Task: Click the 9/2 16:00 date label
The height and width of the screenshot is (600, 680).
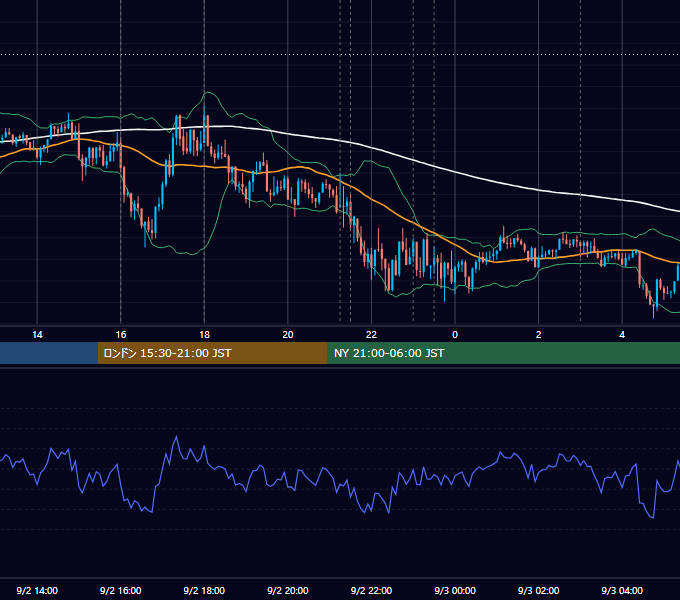Action: click(x=121, y=590)
